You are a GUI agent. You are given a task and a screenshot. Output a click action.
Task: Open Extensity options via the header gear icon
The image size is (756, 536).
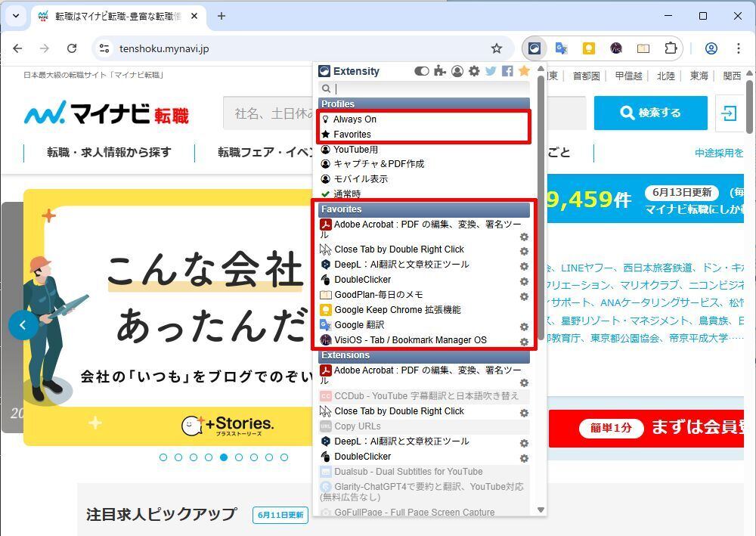tap(474, 71)
